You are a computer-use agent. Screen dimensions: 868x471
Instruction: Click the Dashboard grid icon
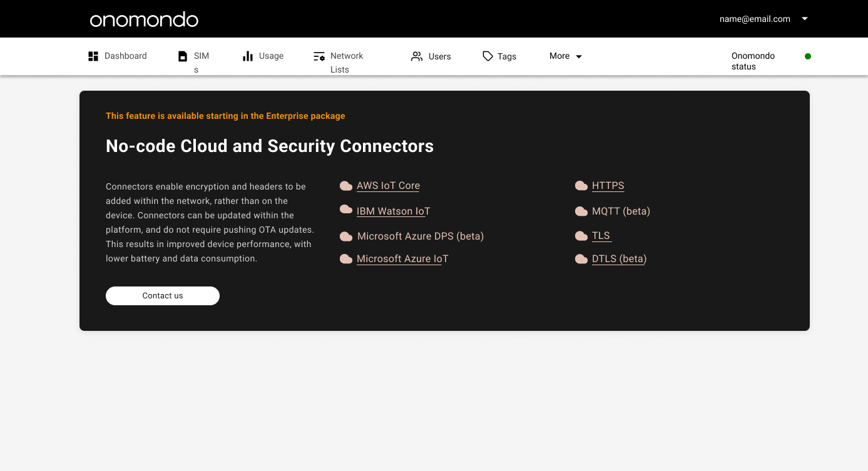point(93,56)
